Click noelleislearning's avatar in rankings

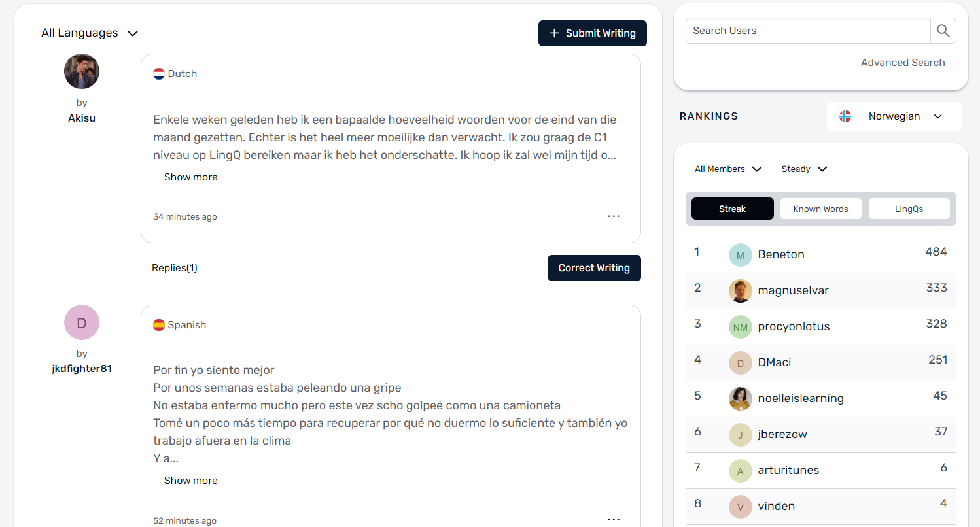click(x=741, y=399)
